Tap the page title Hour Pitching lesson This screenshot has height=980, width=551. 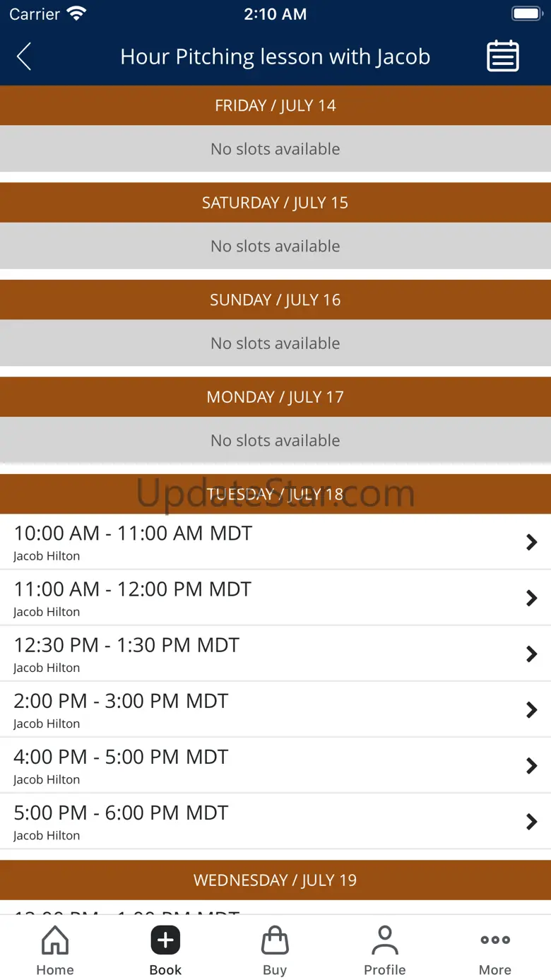tap(275, 57)
